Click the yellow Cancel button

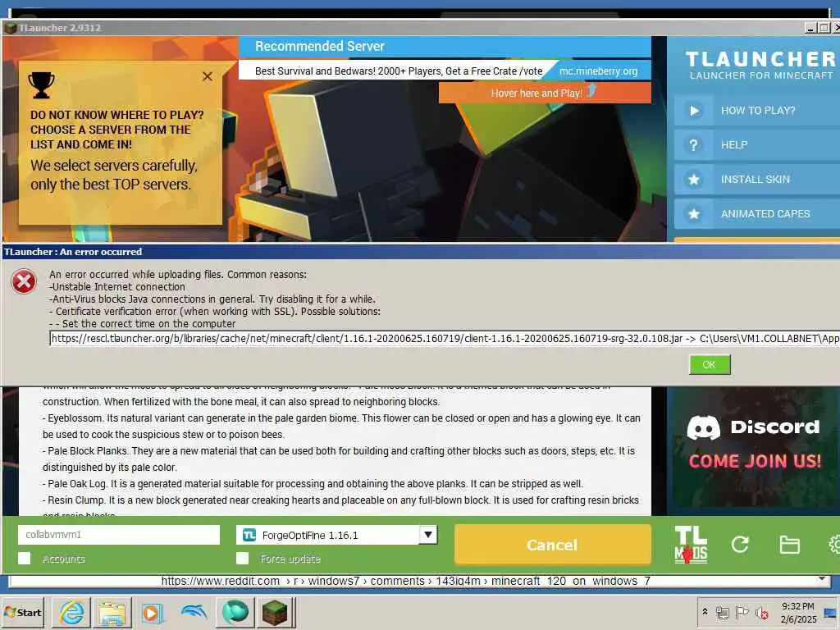tap(552, 545)
